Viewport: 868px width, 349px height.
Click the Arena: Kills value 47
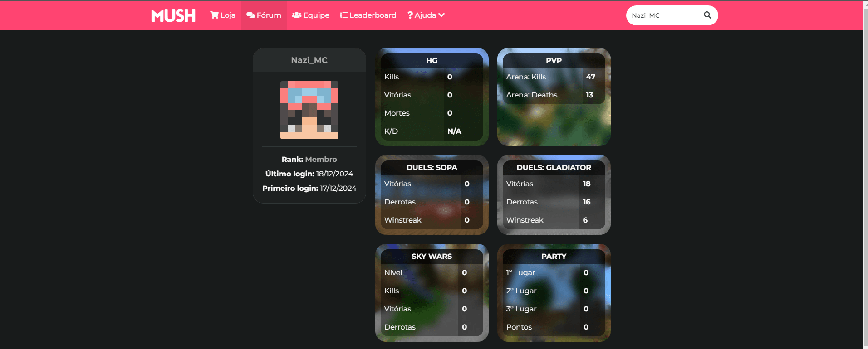pos(591,77)
